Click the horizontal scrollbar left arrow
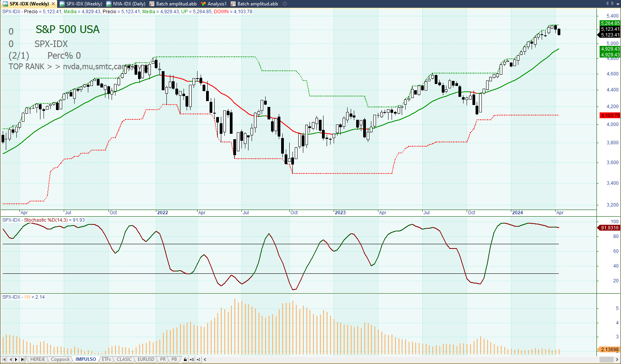 (205, 360)
